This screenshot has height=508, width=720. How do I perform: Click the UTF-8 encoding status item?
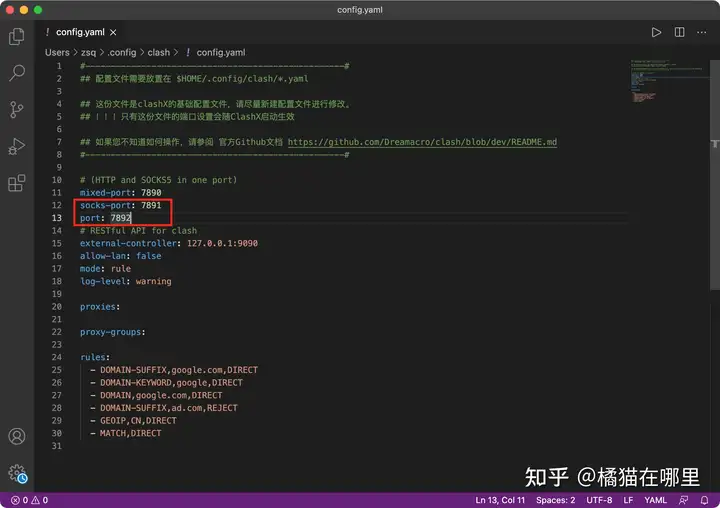click(x=599, y=500)
